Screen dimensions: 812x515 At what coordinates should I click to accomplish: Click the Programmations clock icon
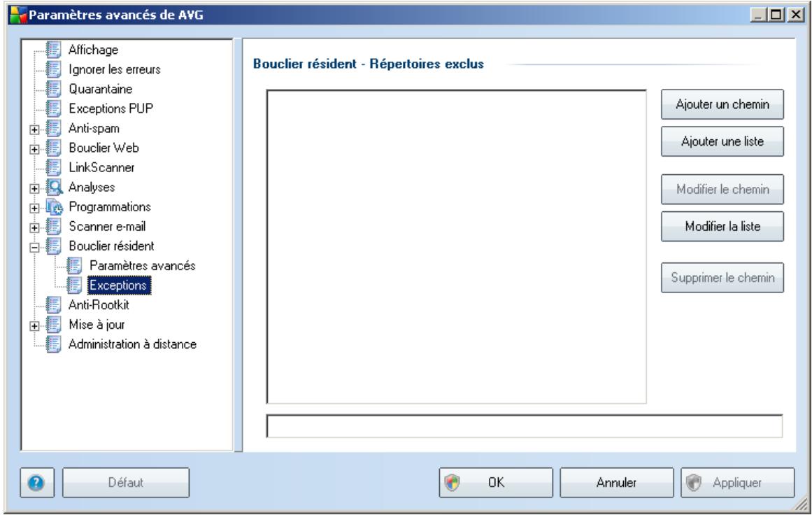point(54,207)
